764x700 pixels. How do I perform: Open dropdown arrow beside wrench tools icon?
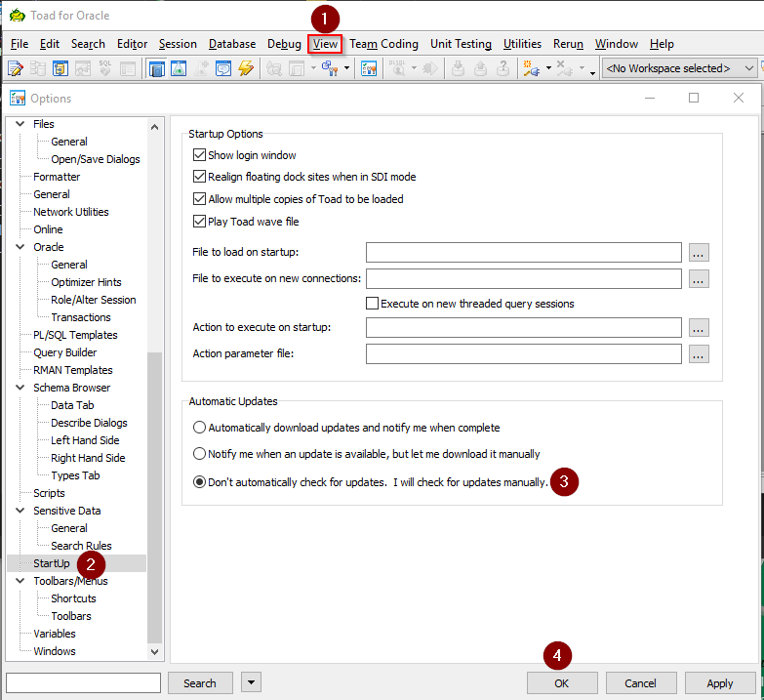click(x=347, y=68)
